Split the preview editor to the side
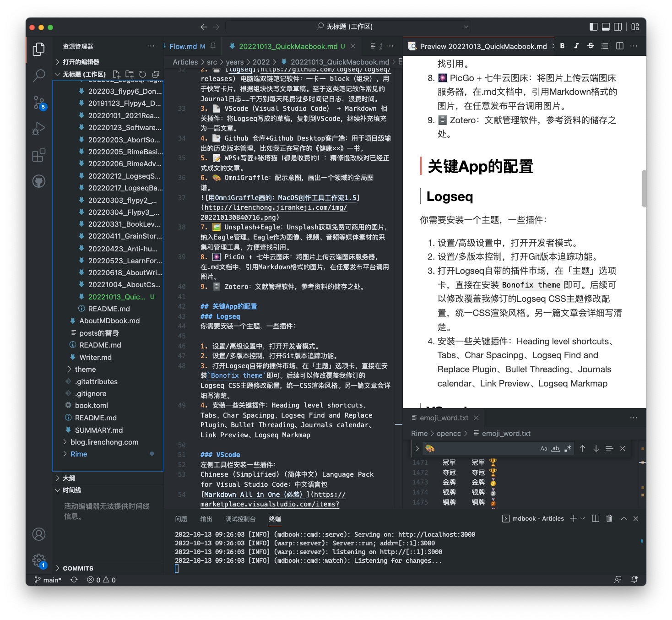The width and height of the screenshot is (672, 620). (620, 46)
